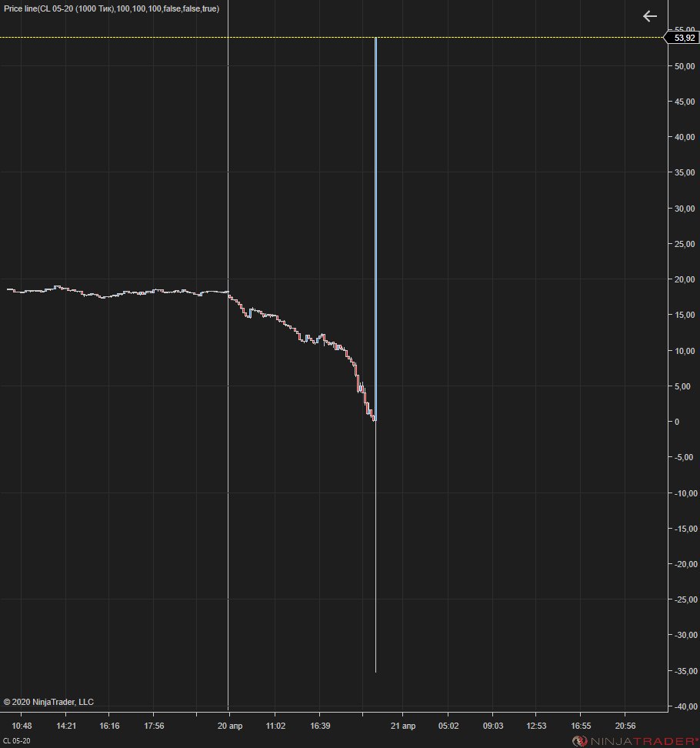The width and height of the screenshot is (700, 748).
Task: Click the 40,00 price axis label
Action: tap(685, 137)
